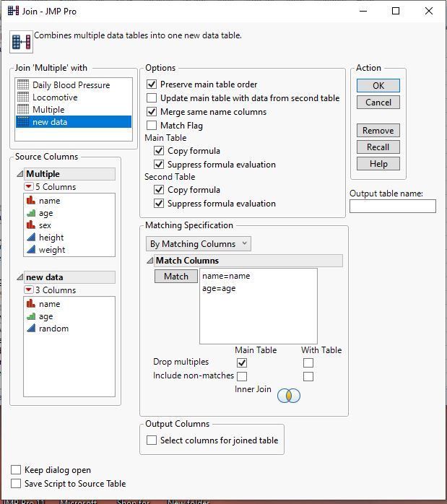Select the new data table icon
Image resolution: width=447 pixels, height=504 pixels.
23,122
